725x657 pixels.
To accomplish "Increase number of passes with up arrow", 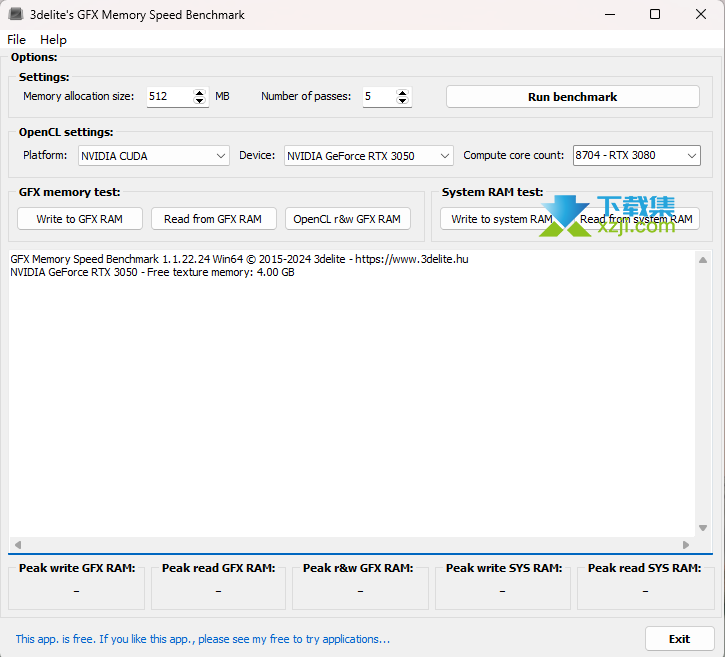I will (x=402, y=93).
